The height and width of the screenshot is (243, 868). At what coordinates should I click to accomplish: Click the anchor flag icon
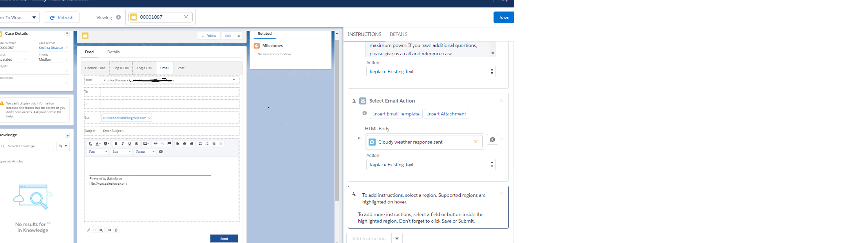point(169,144)
